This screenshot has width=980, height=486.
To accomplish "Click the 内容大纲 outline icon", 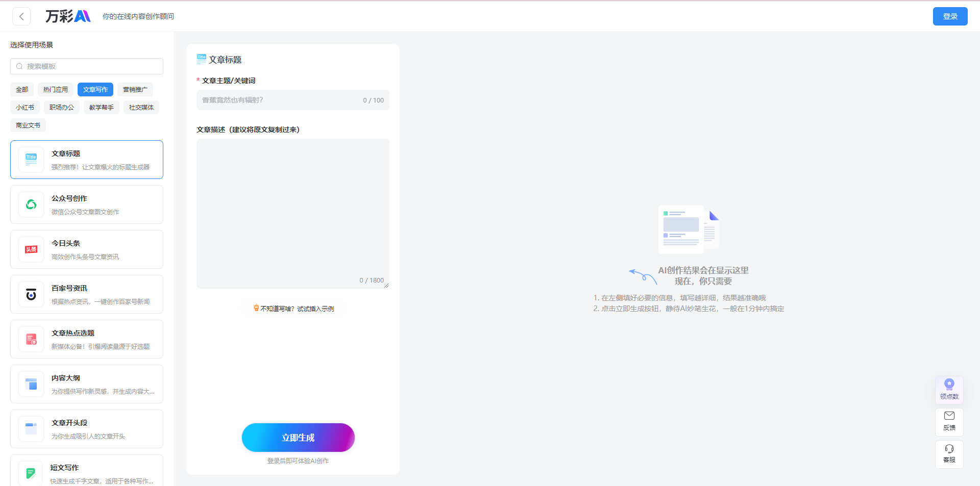I will coord(31,383).
